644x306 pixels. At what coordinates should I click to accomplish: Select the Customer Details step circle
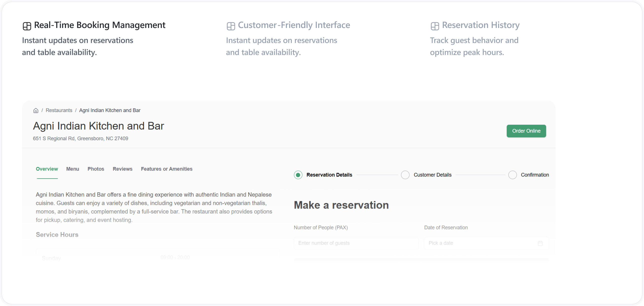[405, 175]
